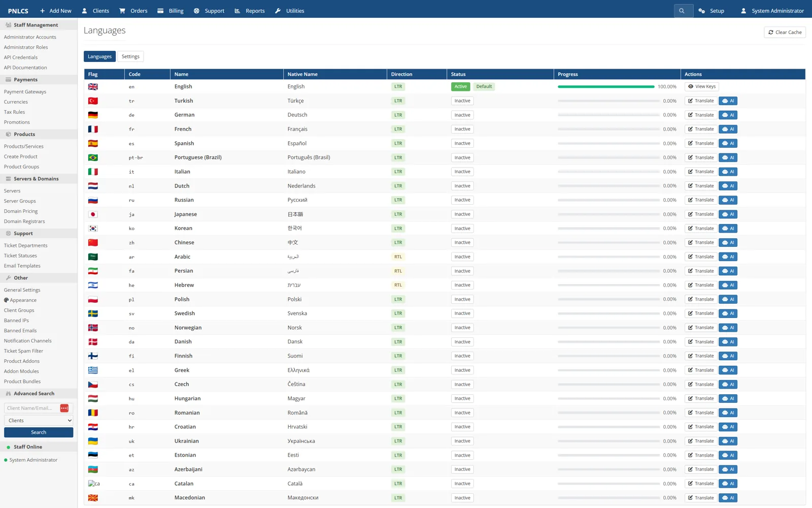This screenshot has width=812, height=508.
Task: Click the Dutch progress bar
Action: (608, 186)
